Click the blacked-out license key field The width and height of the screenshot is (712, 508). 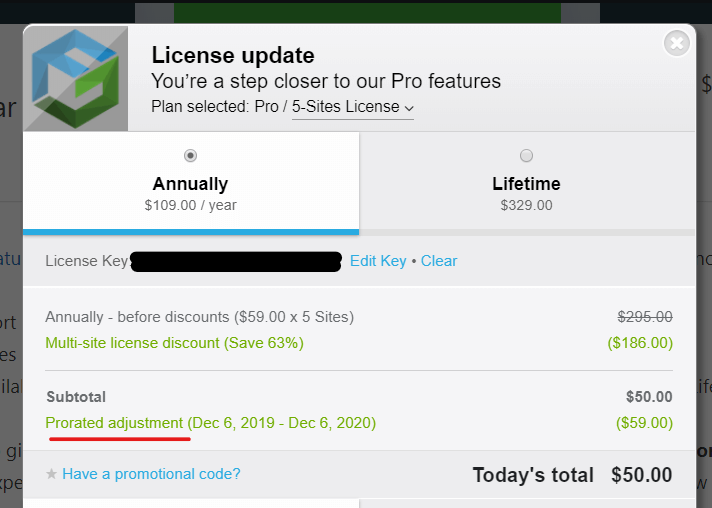click(236, 262)
